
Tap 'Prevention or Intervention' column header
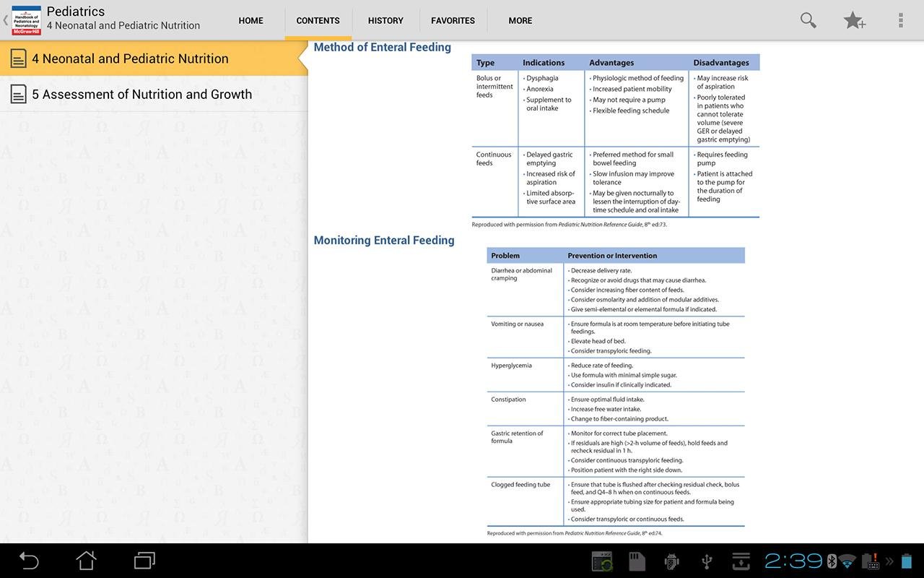(612, 256)
